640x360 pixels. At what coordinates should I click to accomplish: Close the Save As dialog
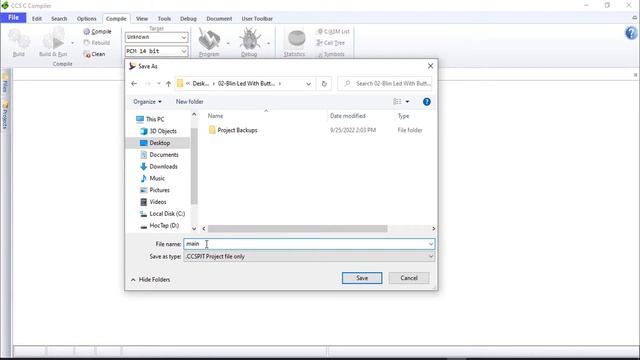pyautogui.click(x=430, y=66)
